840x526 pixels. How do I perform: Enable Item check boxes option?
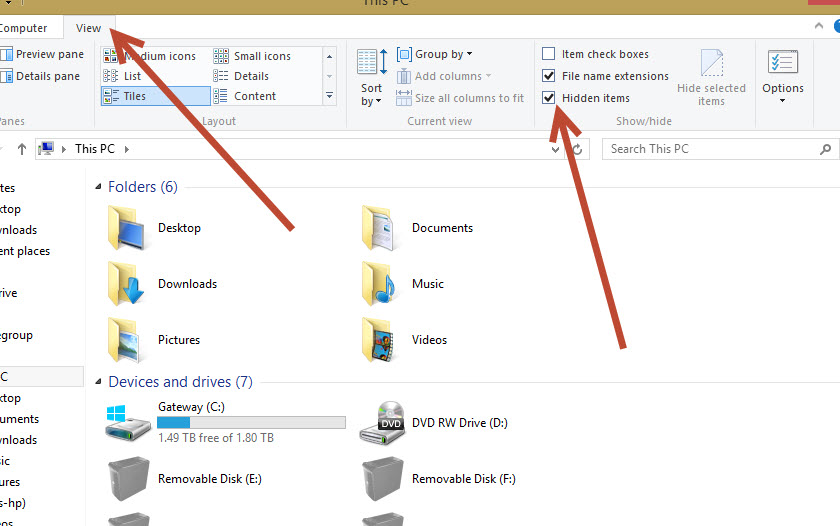pyautogui.click(x=548, y=54)
